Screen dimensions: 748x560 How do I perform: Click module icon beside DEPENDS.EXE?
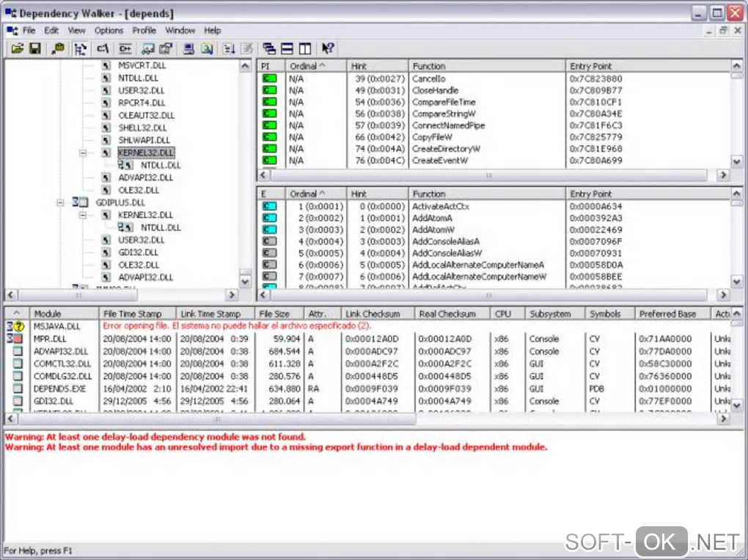coord(18,388)
